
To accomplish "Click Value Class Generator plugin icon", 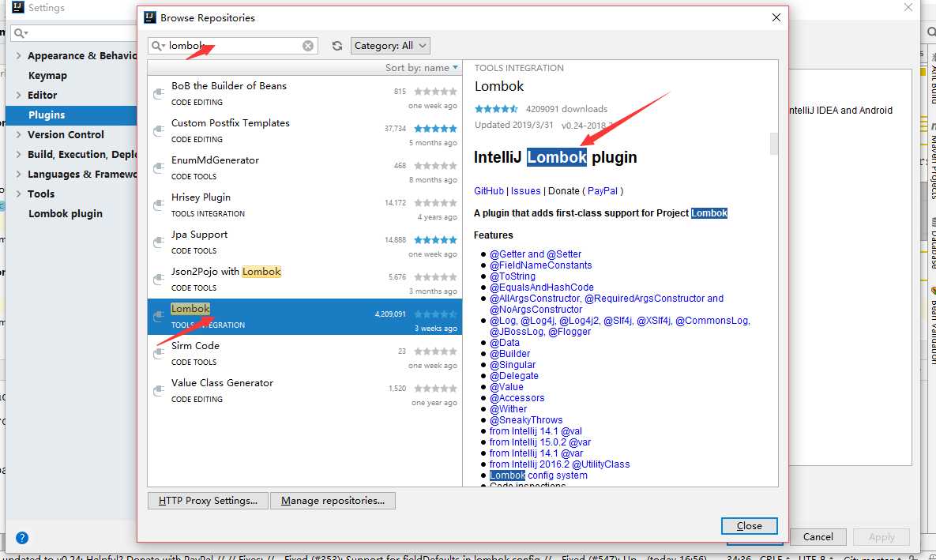I will [x=159, y=390].
